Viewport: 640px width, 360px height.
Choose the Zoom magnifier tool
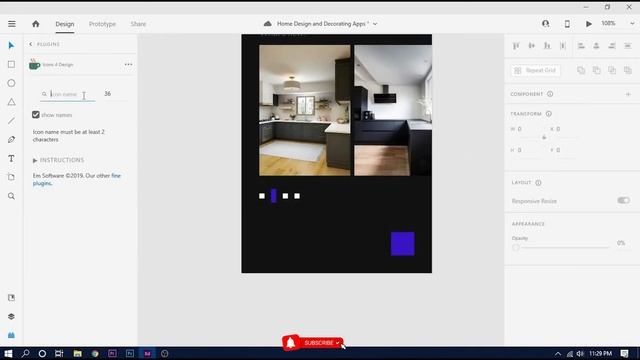coord(11,196)
